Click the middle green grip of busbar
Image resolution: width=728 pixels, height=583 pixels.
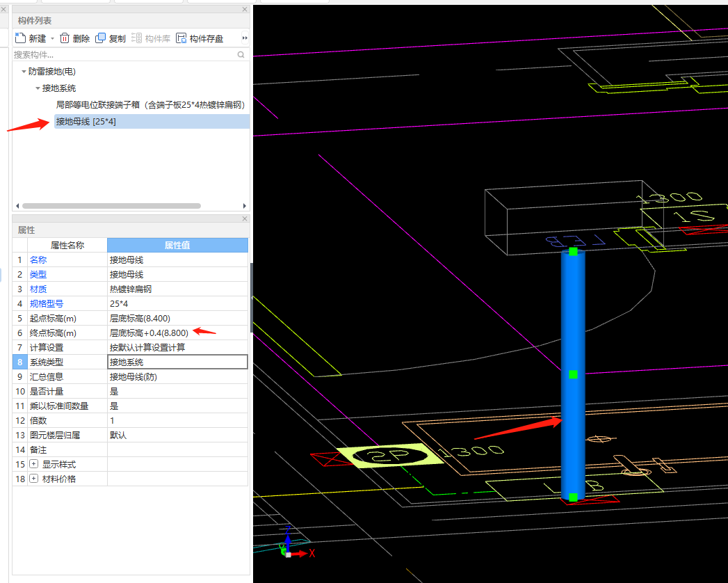coord(573,374)
